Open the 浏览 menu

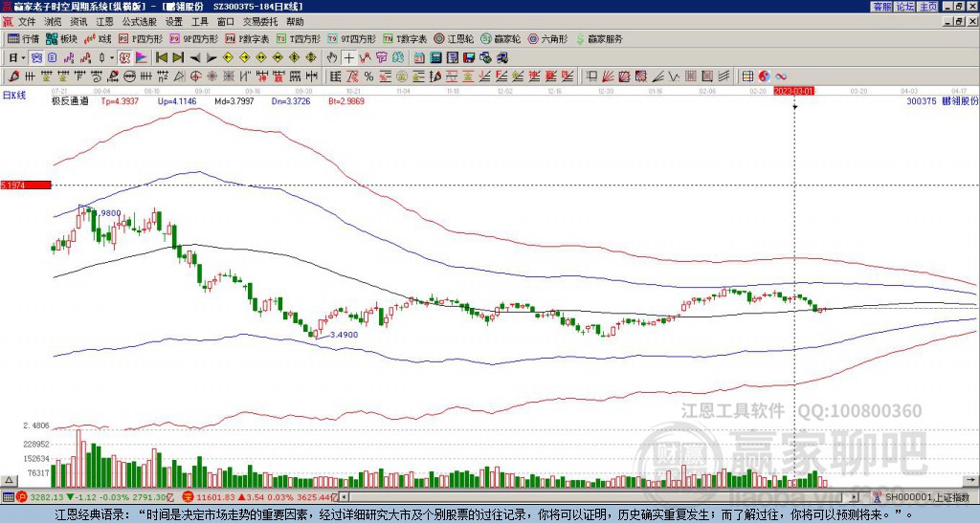pos(53,22)
